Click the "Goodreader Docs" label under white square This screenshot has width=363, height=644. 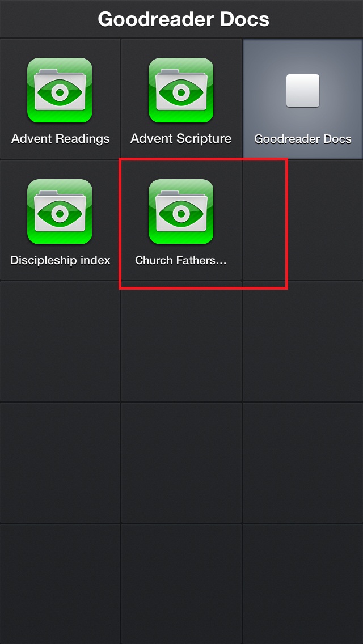(303, 139)
